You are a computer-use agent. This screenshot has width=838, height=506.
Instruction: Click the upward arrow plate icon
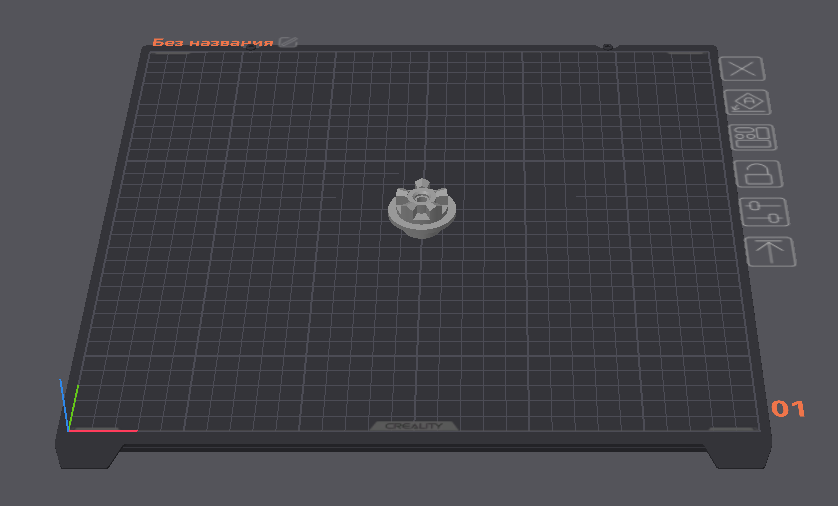(x=771, y=252)
